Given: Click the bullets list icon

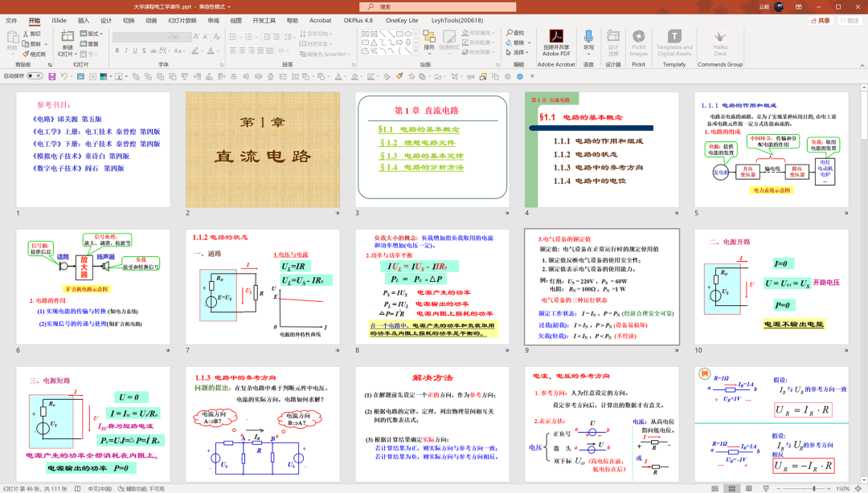Looking at the screenshot, I should (233, 36).
